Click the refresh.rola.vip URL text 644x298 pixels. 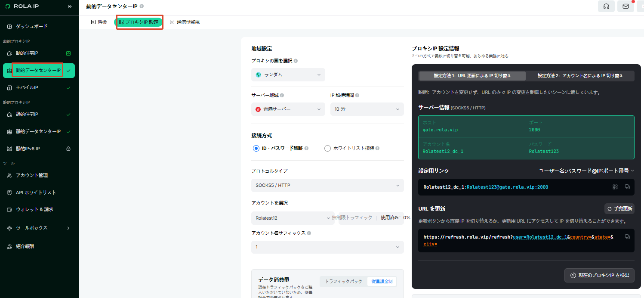(x=518, y=240)
